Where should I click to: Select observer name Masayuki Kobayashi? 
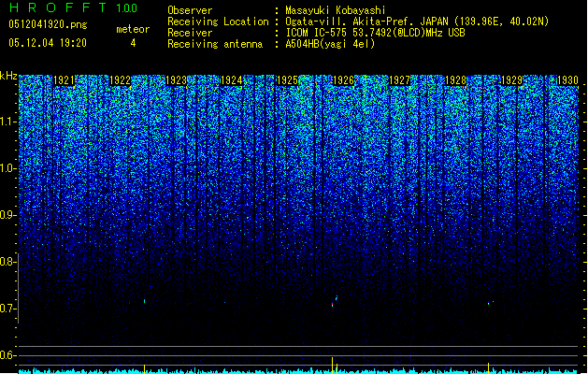click(336, 10)
